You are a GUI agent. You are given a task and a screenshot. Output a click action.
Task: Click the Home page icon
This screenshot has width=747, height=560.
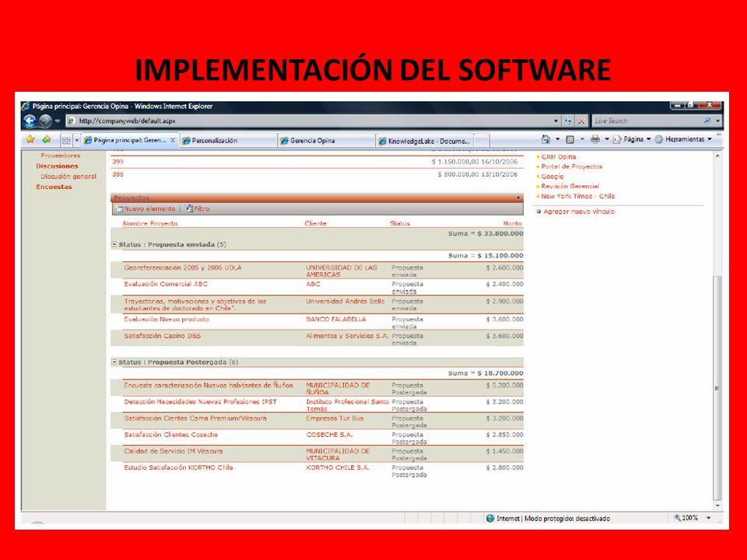(x=546, y=139)
